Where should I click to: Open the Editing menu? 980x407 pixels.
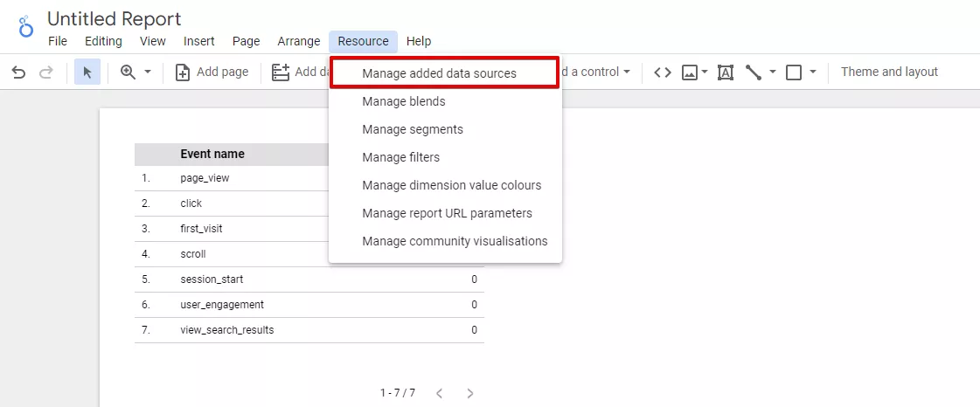point(103,41)
